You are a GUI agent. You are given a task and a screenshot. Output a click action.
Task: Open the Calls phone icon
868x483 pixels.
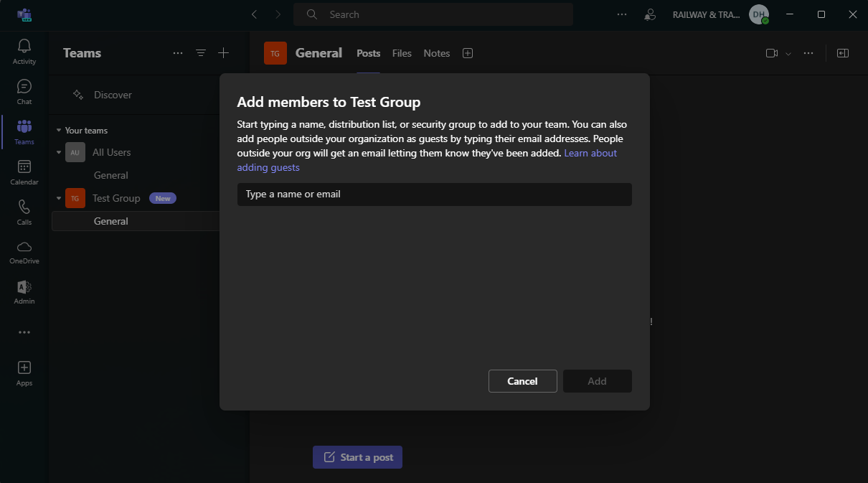tap(24, 207)
